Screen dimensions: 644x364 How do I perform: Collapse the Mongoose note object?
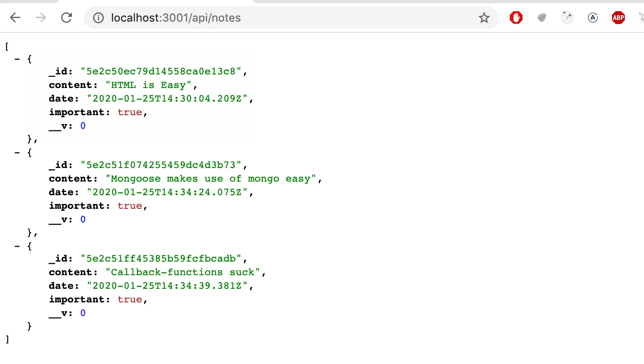(x=17, y=152)
